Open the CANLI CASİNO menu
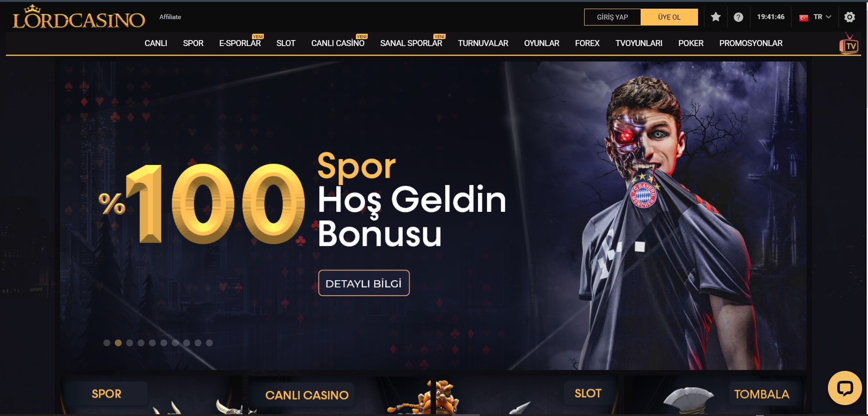The image size is (868, 416). [338, 43]
